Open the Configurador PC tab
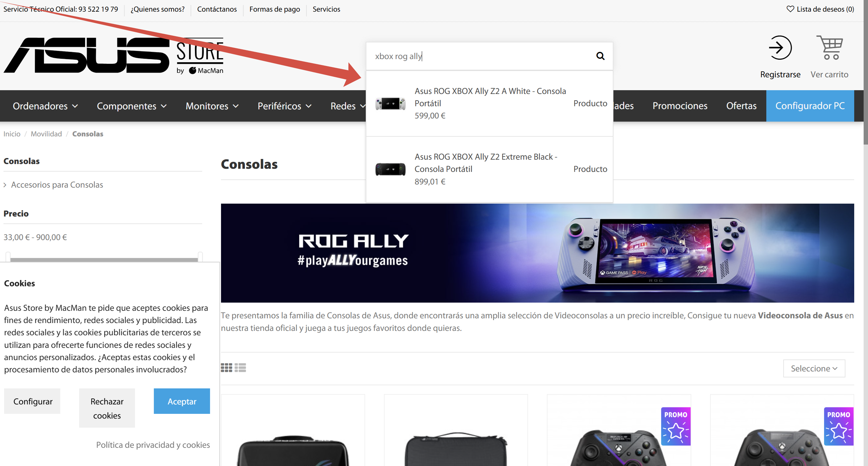This screenshot has height=466, width=868. click(810, 106)
